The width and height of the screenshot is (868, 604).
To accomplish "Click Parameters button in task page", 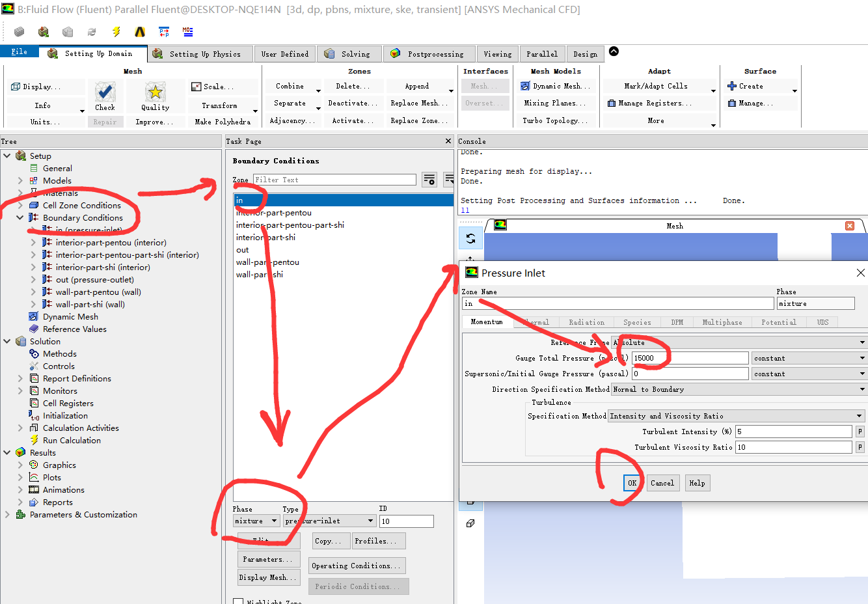I will point(268,559).
